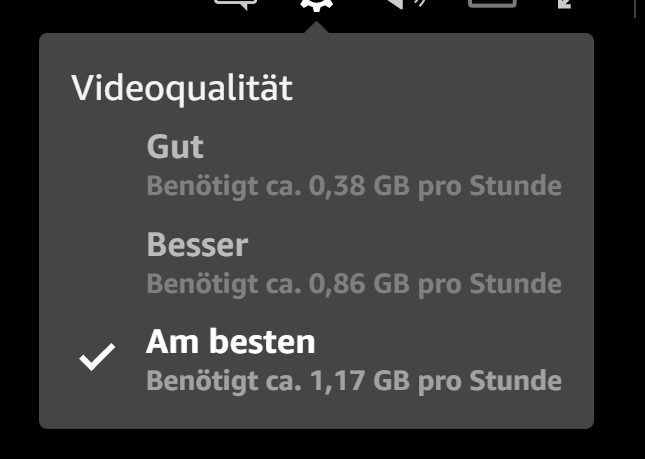Screen dimensions: 645x459
Task: Pick the 1,17 GB pro Stunde entry
Action: (354, 381)
